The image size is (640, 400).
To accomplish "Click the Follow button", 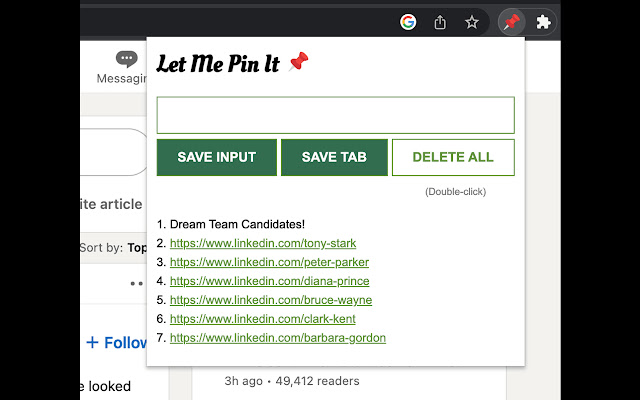I will pyautogui.click(x=117, y=343).
